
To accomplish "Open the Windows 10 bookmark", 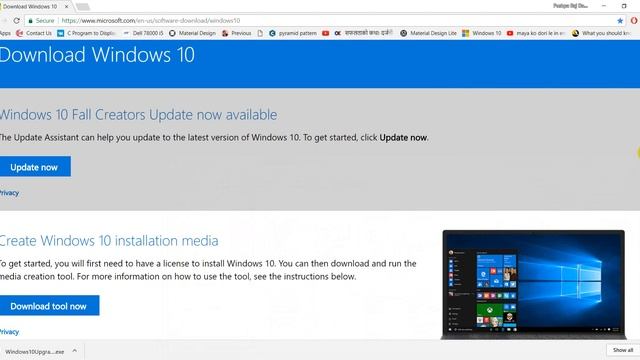I will (x=482, y=33).
